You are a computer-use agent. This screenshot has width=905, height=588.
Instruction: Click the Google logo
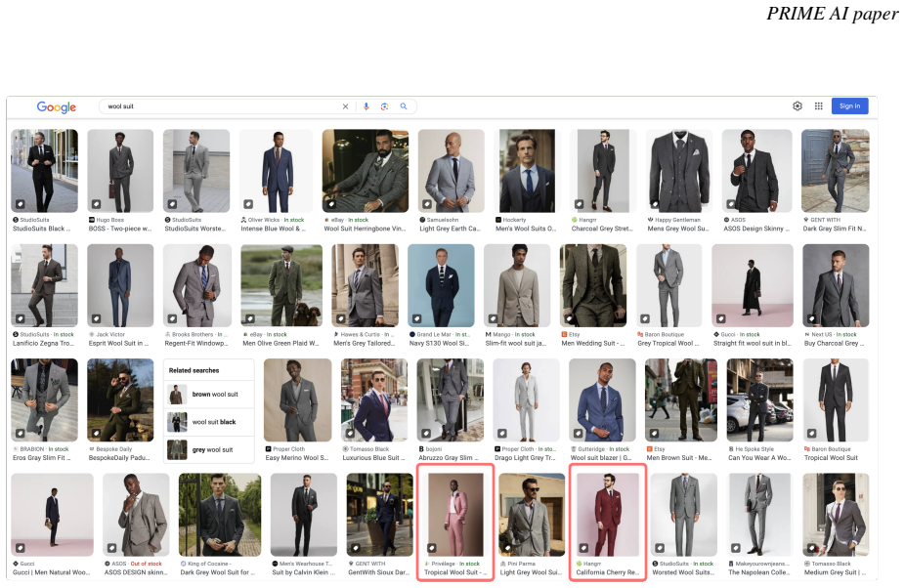tap(56, 106)
